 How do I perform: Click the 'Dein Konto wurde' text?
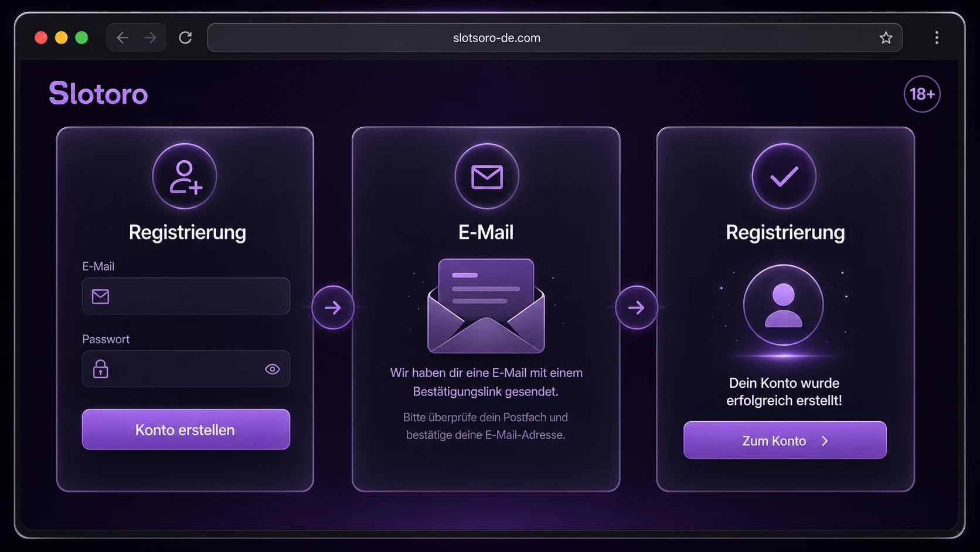click(784, 383)
